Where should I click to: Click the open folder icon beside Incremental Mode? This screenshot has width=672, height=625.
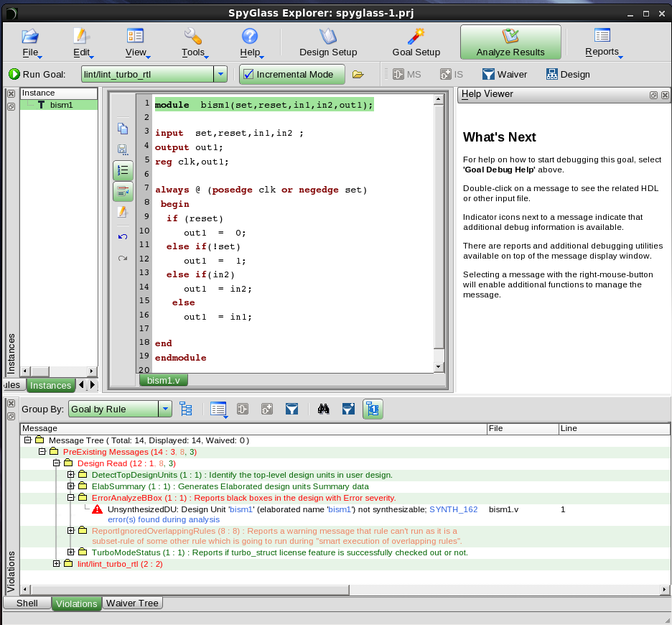pyautogui.click(x=358, y=75)
